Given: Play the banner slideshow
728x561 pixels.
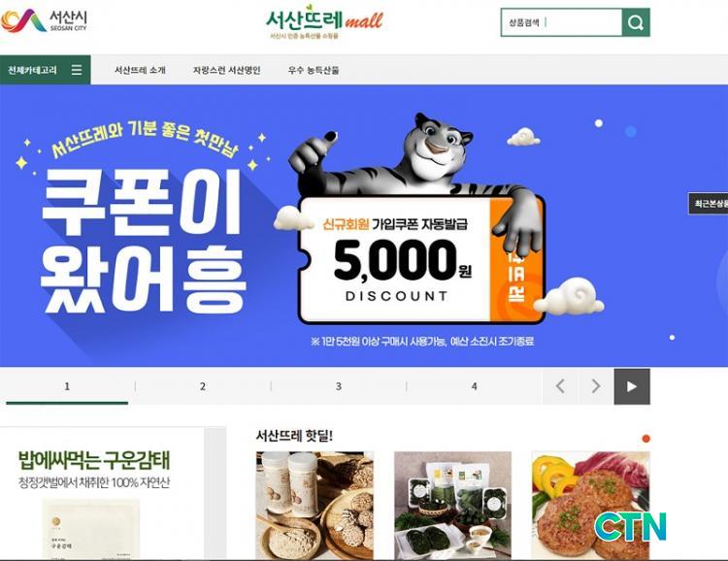Looking at the screenshot, I should pos(632,386).
